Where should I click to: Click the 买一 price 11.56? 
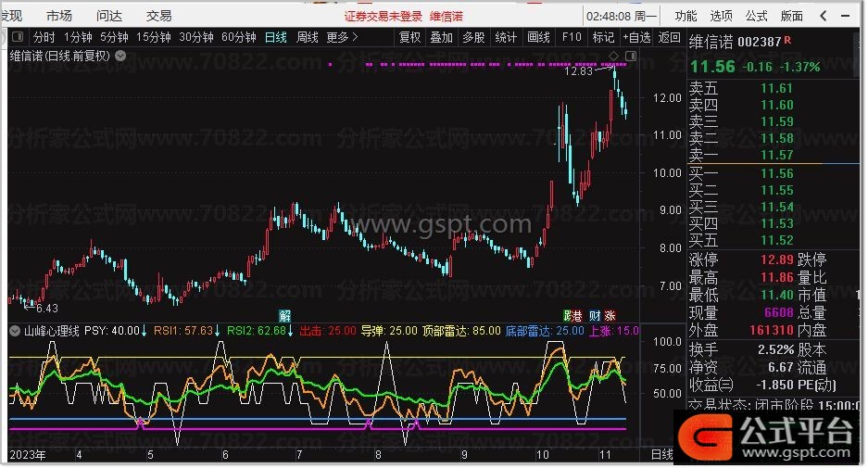[776, 174]
